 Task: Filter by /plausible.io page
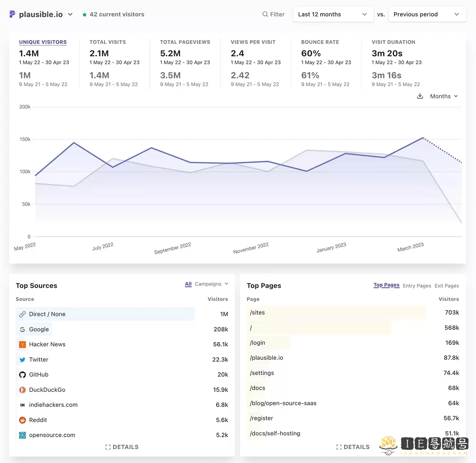(x=266, y=358)
